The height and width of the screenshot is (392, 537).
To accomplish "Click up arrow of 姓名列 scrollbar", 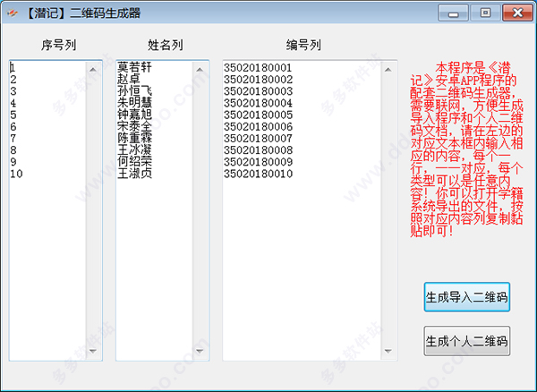I will pos(200,70).
